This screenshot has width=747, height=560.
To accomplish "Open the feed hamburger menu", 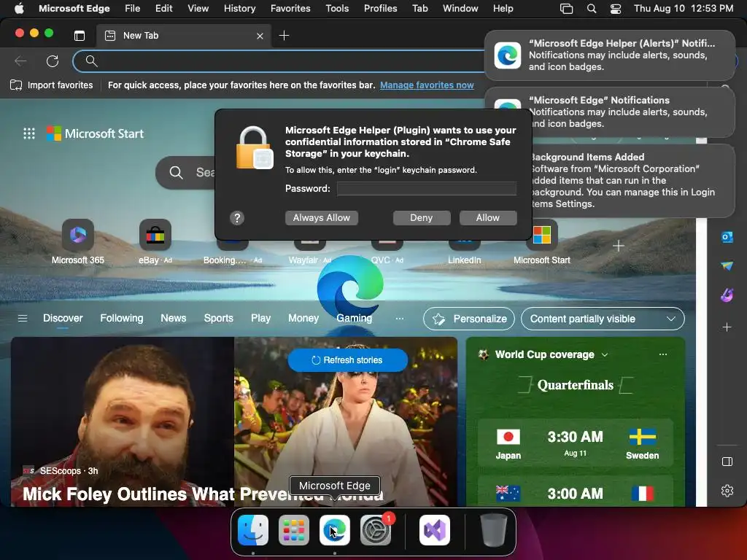I will point(23,318).
